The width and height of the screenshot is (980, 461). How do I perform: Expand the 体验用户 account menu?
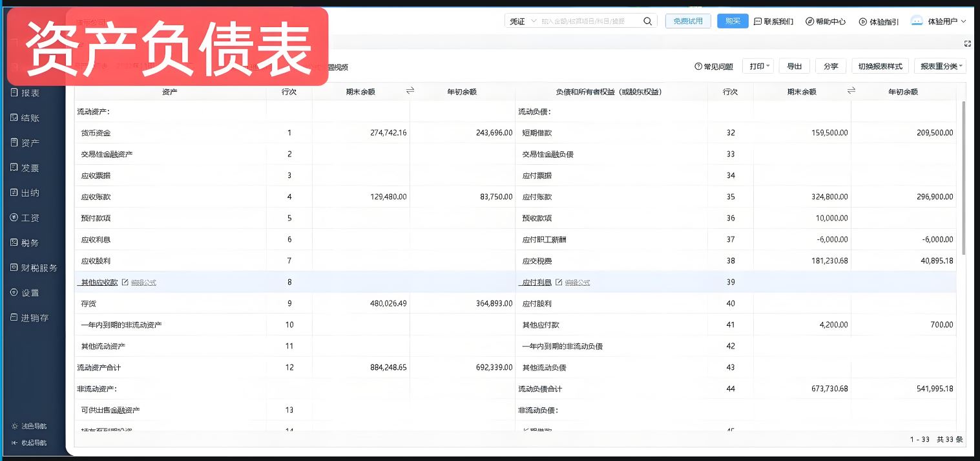[x=946, y=21]
